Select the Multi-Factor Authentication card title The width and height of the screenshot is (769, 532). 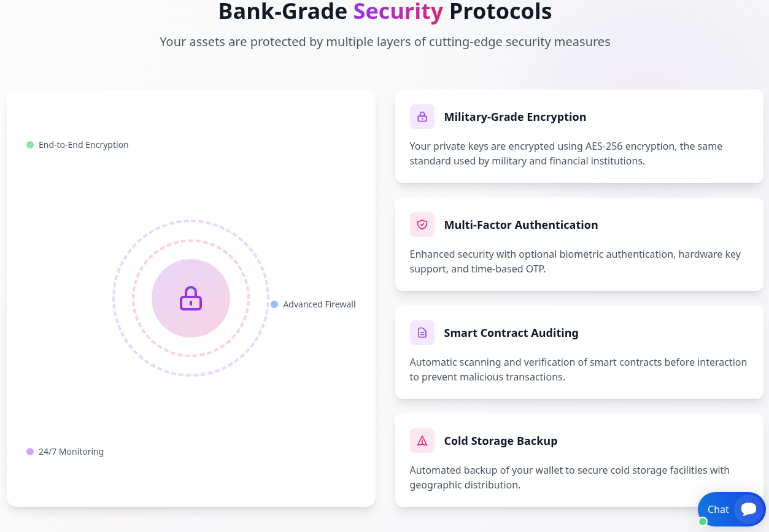(520, 225)
